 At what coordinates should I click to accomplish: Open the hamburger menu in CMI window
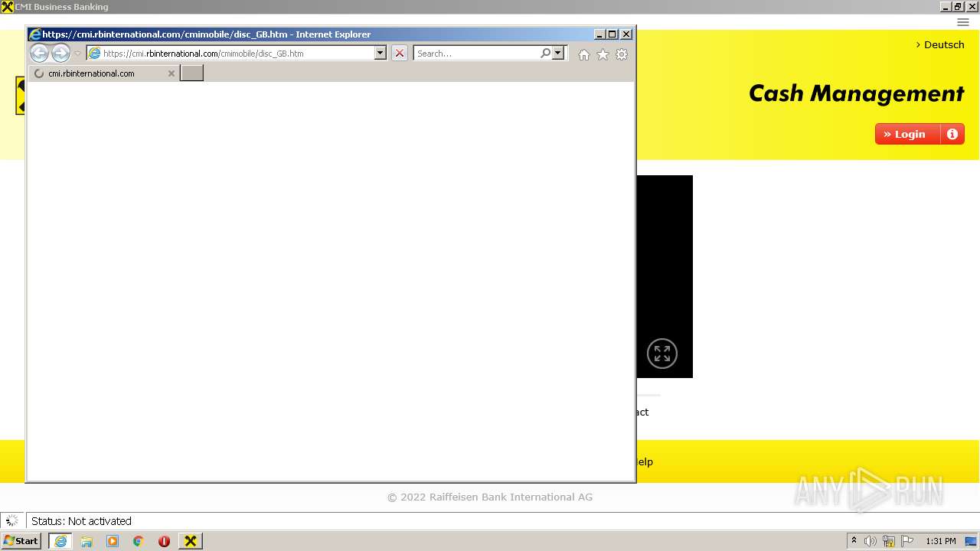[963, 22]
